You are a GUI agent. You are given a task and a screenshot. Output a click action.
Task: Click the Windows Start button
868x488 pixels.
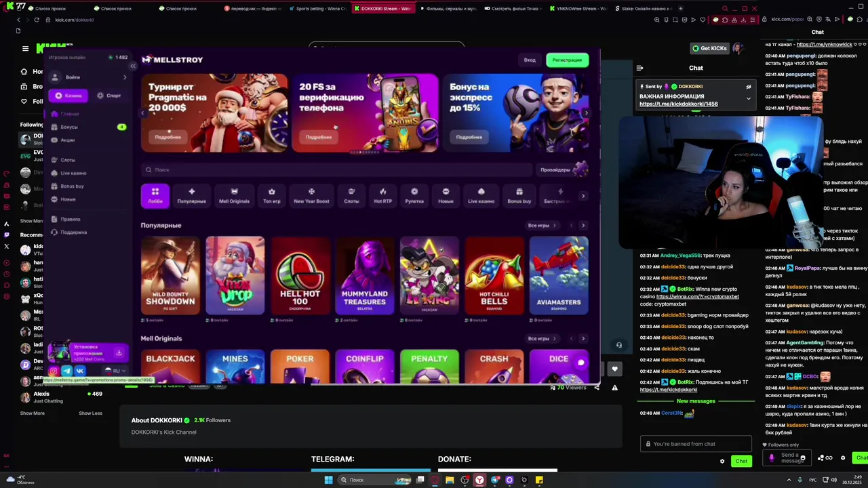[x=328, y=480]
